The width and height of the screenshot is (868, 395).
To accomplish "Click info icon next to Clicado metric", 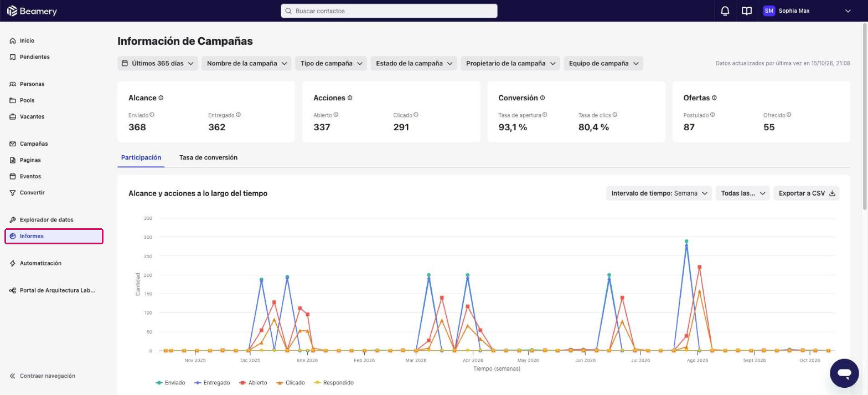I will pyautogui.click(x=416, y=115).
